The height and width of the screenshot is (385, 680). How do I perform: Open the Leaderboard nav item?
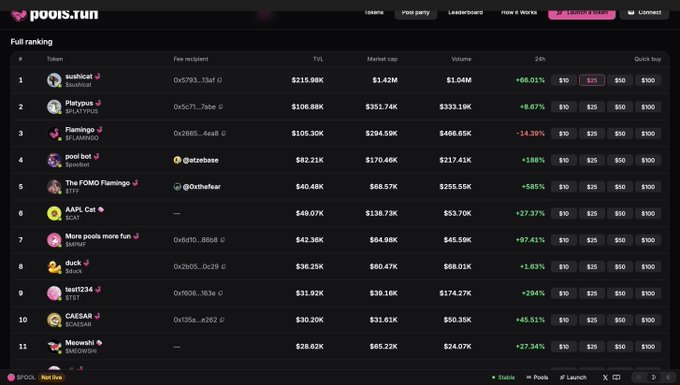465,13
